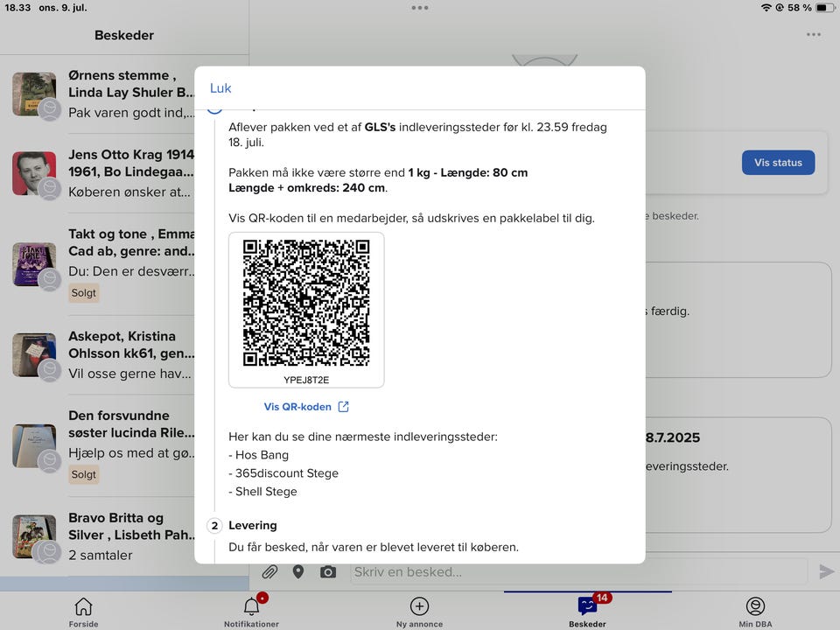
Task: Select the Beskeder tab with badge
Action: [587, 607]
